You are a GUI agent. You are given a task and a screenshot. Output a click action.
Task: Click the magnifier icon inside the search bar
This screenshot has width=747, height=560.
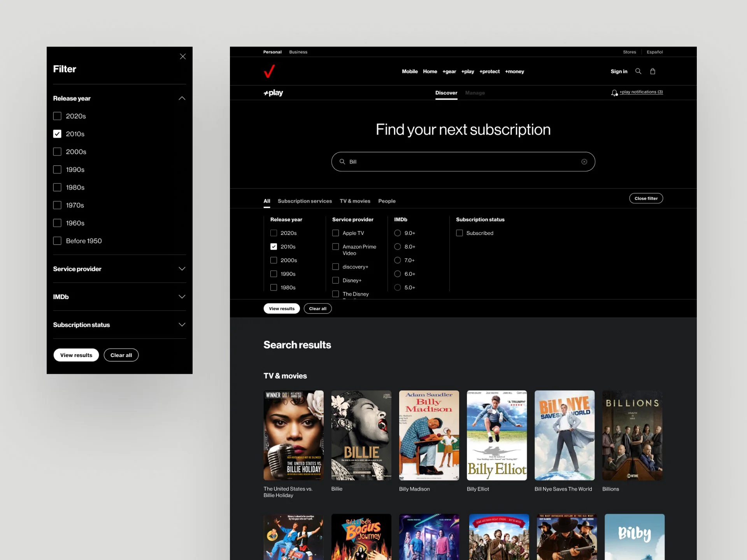point(342,161)
